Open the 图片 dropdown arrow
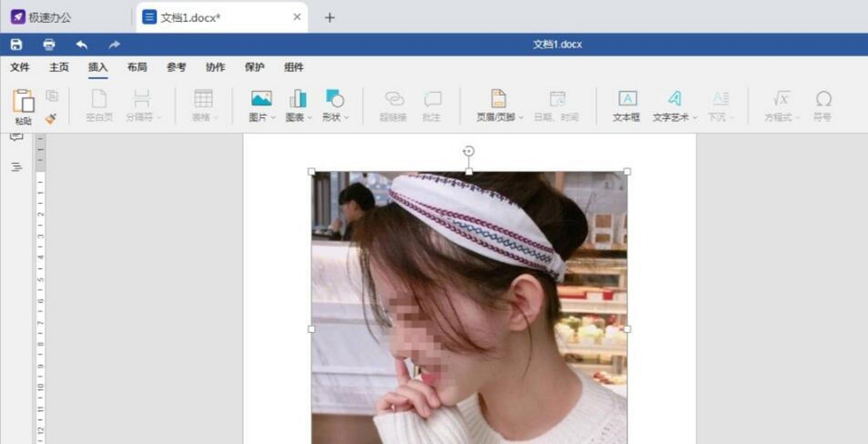This screenshot has width=868, height=444. [273, 118]
